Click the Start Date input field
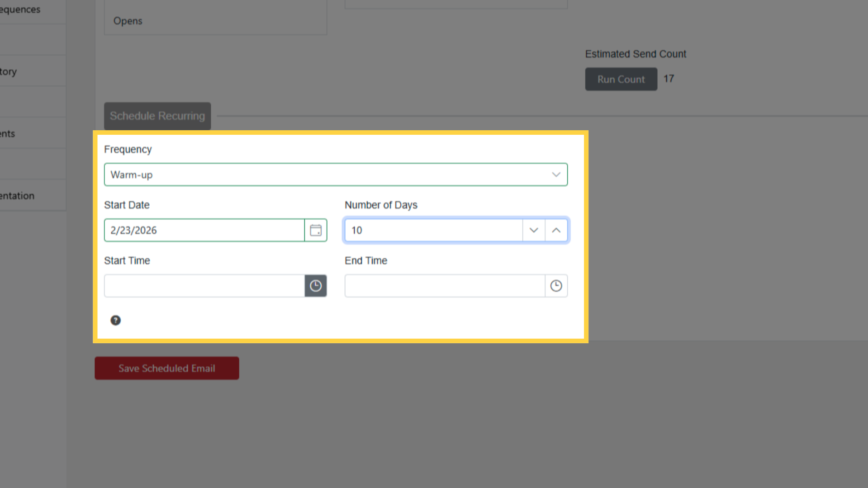This screenshot has height=488, width=868. coord(204,230)
